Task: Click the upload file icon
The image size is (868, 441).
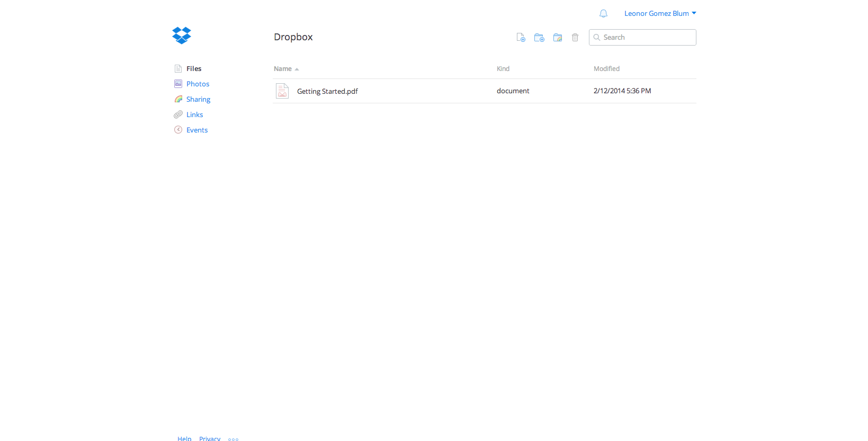Action: pyautogui.click(x=521, y=38)
